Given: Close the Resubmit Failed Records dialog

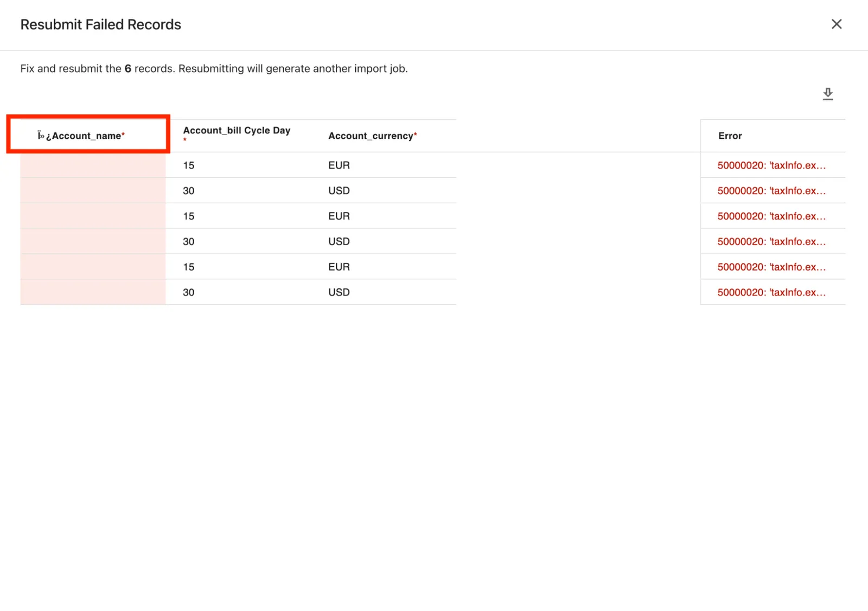Looking at the screenshot, I should pyautogui.click(x=837, y=24).
